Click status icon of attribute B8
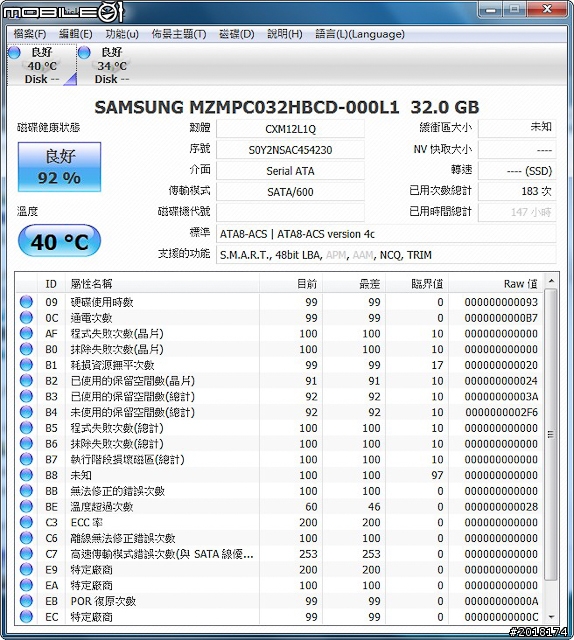This screenshot has width=574, height=640. [26, 475]
